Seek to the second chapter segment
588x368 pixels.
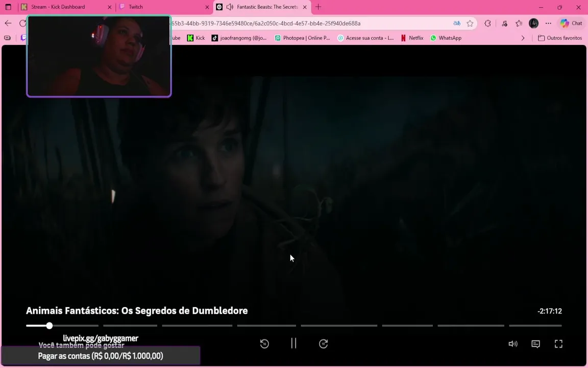[130, 326]
